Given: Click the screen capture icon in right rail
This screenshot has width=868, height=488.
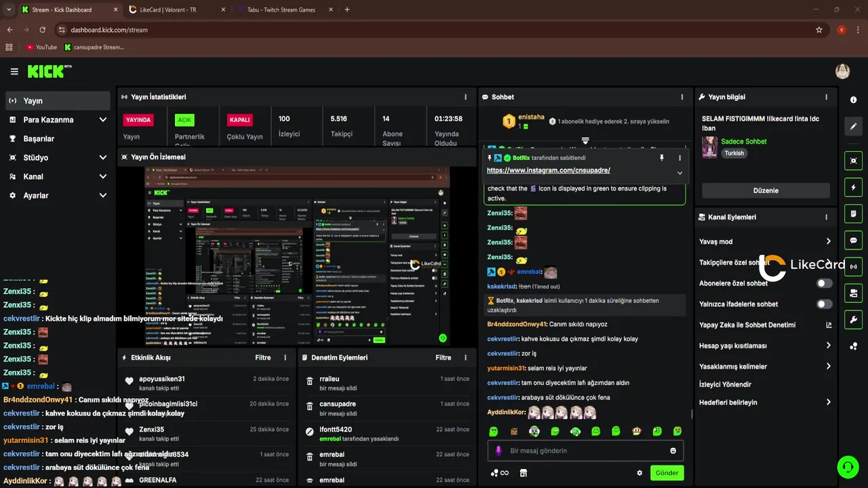Looking at the screenshot, I should pos(853,161).
